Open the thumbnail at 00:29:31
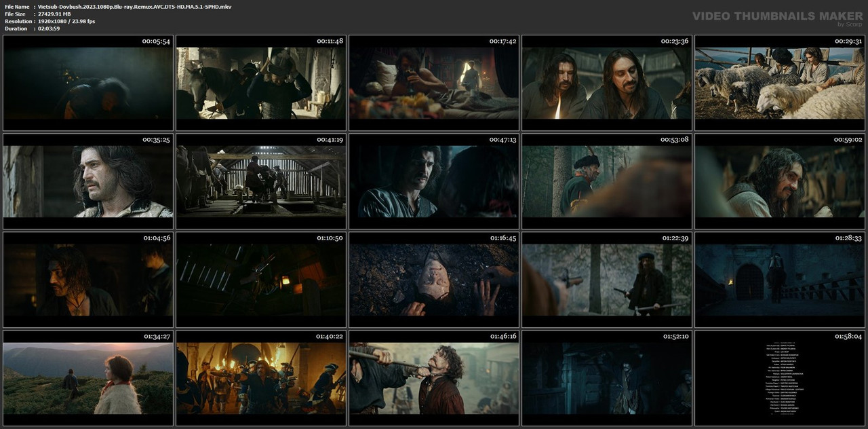 click(x=780, y=83)
